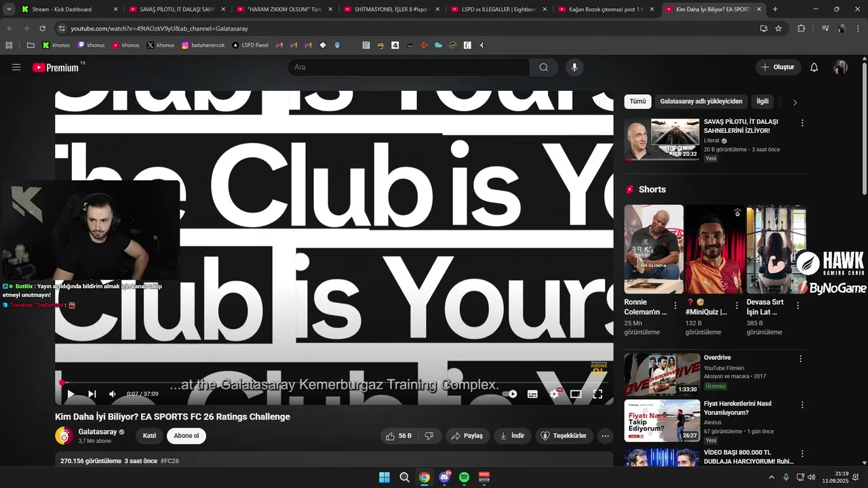The image size is (868, 488).
Task: Enter fullscreen mode
Action: click(x=597, y=394)
